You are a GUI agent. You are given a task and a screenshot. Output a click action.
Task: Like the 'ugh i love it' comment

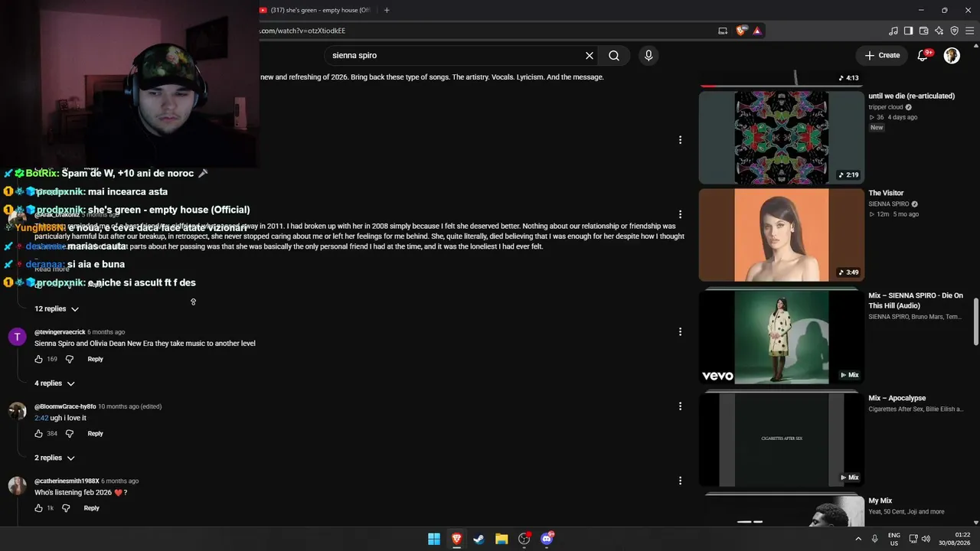click(39, 433)
